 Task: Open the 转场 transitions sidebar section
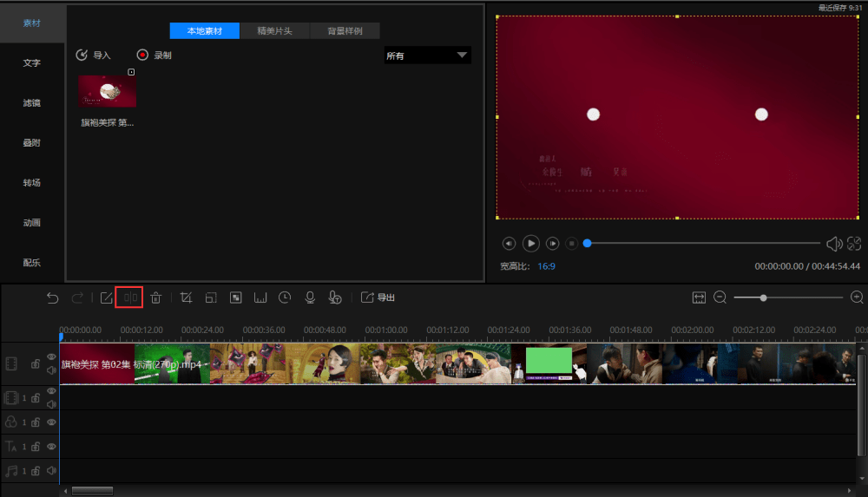32,183
